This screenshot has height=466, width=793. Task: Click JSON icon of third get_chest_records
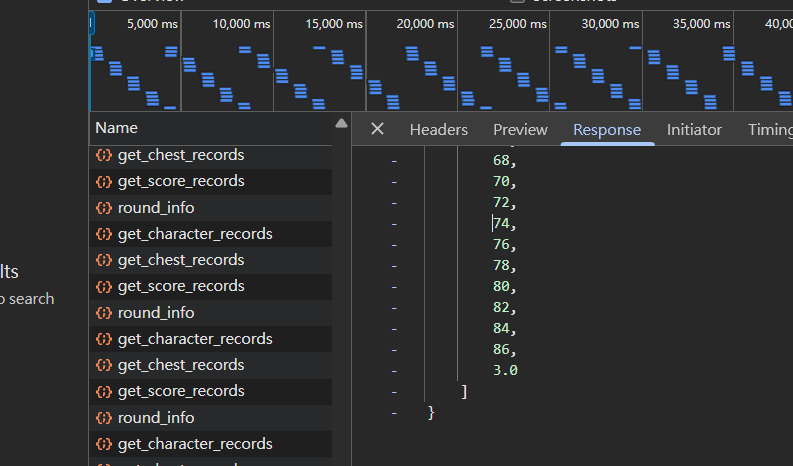point(104,365)
